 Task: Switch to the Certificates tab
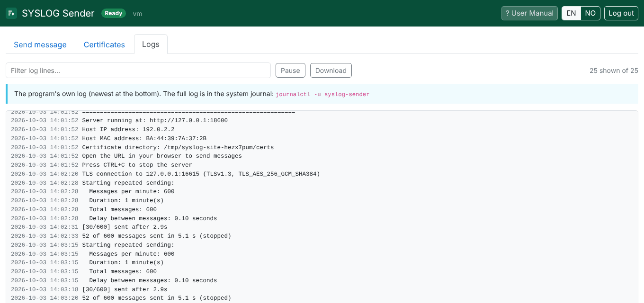(104, 45)
